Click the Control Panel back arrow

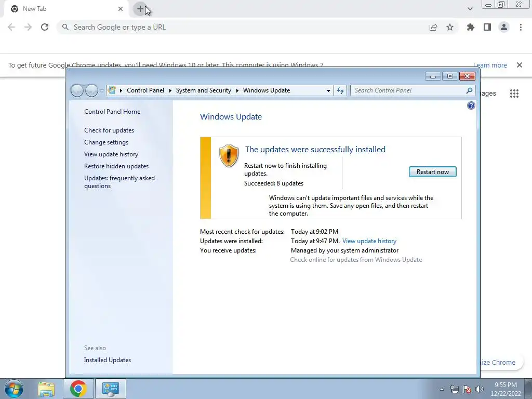click(77, 90)
